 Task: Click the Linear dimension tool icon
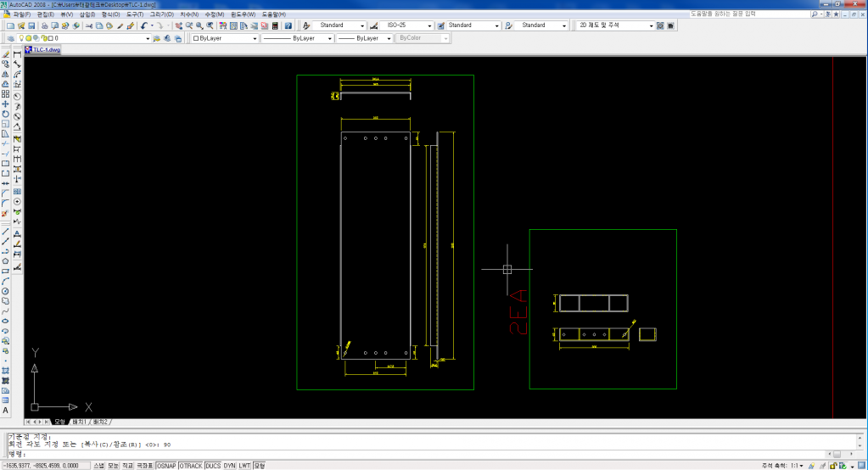pos(17,54)
